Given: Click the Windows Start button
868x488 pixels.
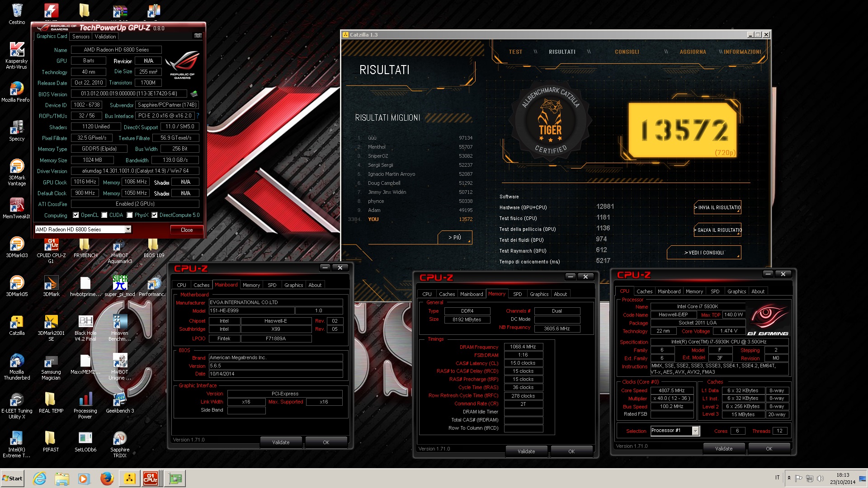Looking at the screenshot, I should coord(12,478).
